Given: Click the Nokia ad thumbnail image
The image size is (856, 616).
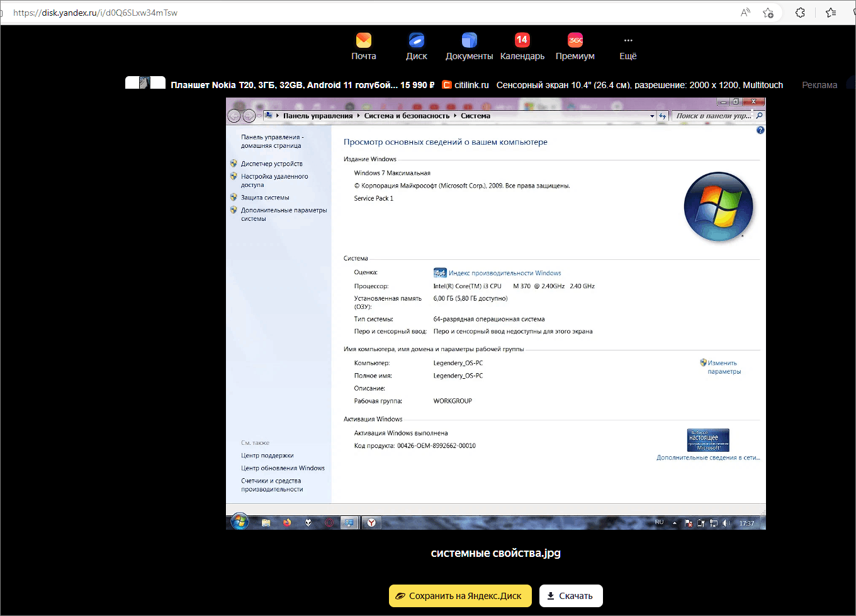Looking at the screenshot, I should point(145,82).
